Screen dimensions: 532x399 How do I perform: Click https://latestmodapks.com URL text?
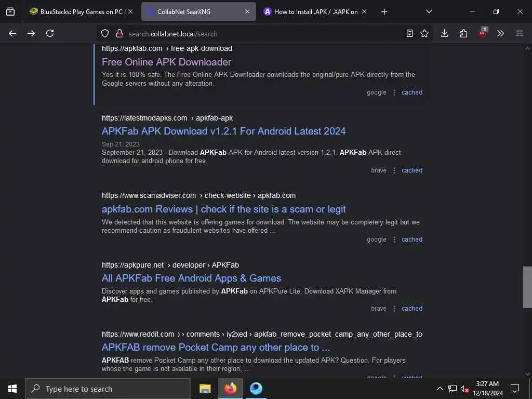144,118
